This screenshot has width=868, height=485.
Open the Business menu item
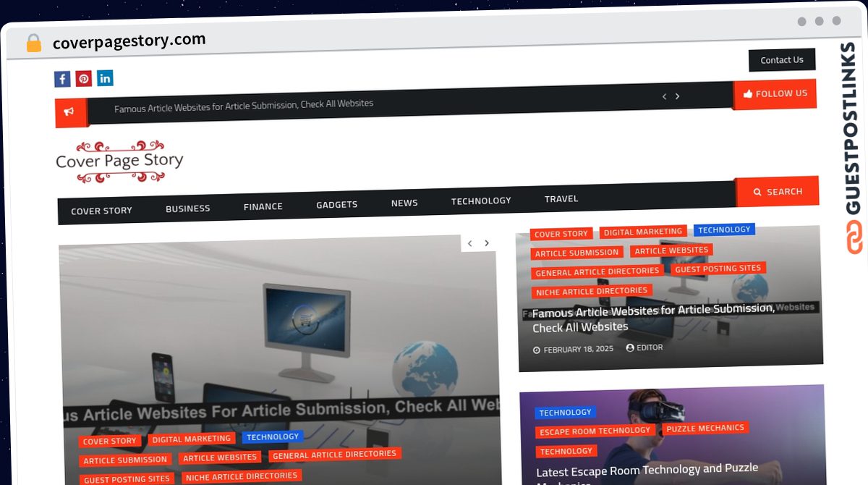tap(188, 208)
